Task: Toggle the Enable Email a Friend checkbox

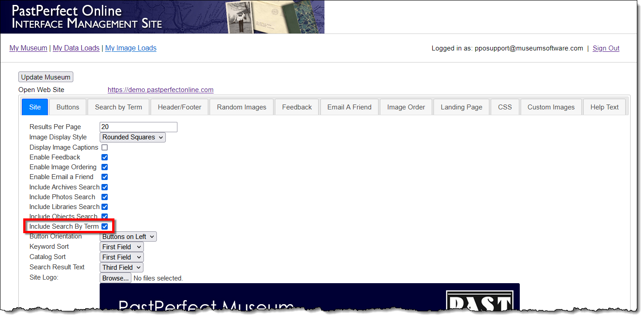Action: [x=105, y=177]
